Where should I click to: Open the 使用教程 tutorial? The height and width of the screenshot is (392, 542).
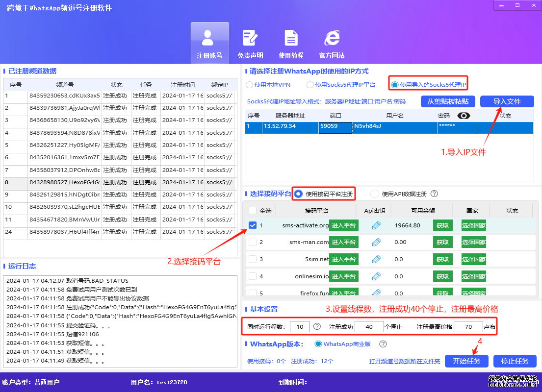point(291,43)
